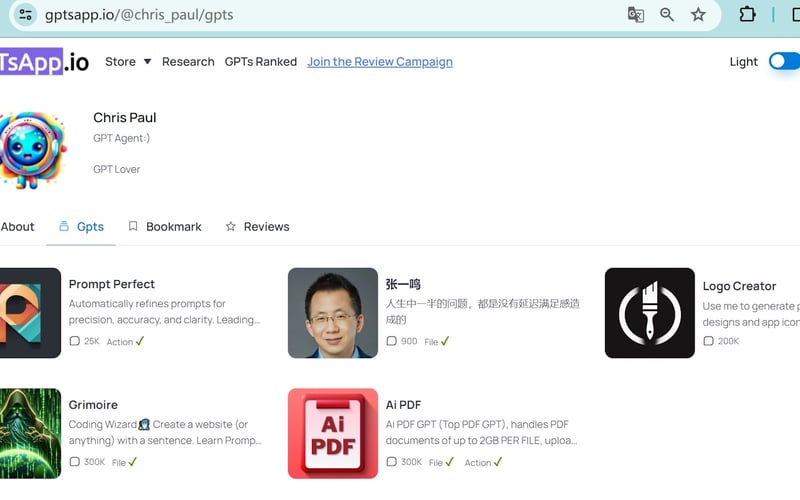The width and height of the screenshot is (800, 500).
Task: Click the chat count icon on Grimoire card
Action: (x=74, y=462)
